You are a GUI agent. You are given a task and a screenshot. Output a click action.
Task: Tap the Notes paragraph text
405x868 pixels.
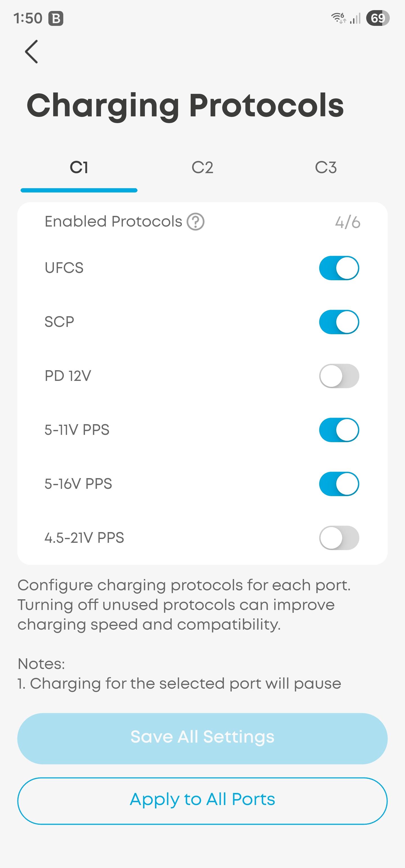pyautogui.click(x=179, y=673)
